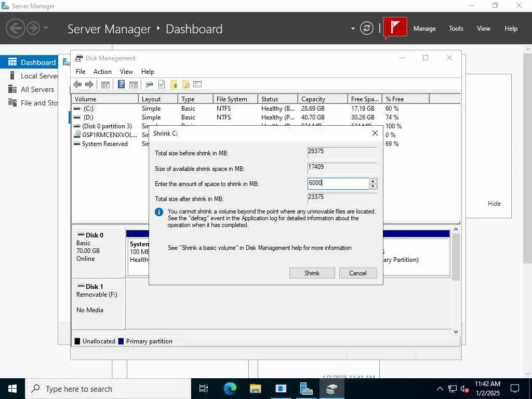This screenshot has height=399, width=532.
Task: Click the Local Server icon in sidebar
Action: coord(12,75)
